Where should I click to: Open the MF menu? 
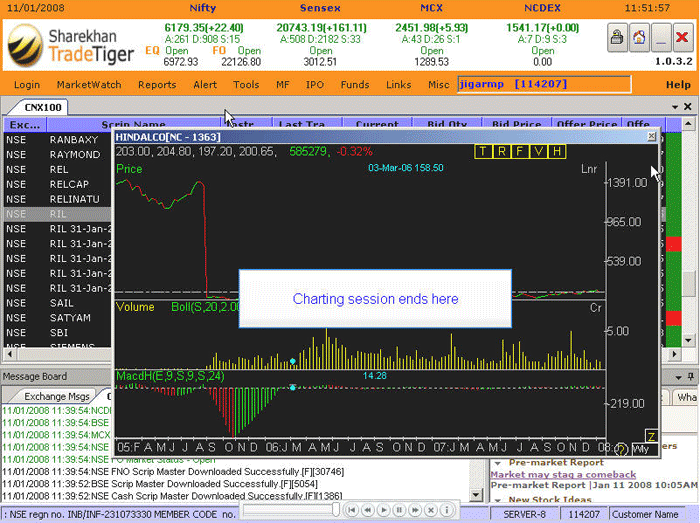tap(283, 85)
